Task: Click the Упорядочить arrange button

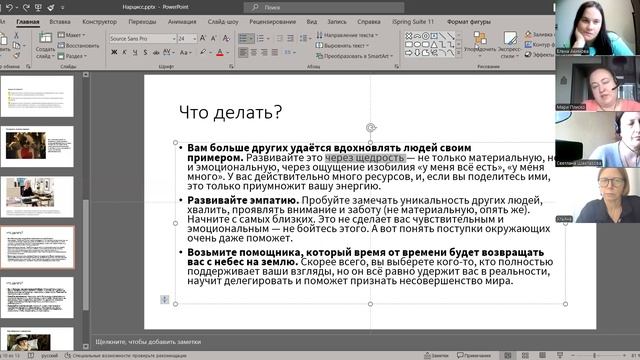Action: point(480,44)
